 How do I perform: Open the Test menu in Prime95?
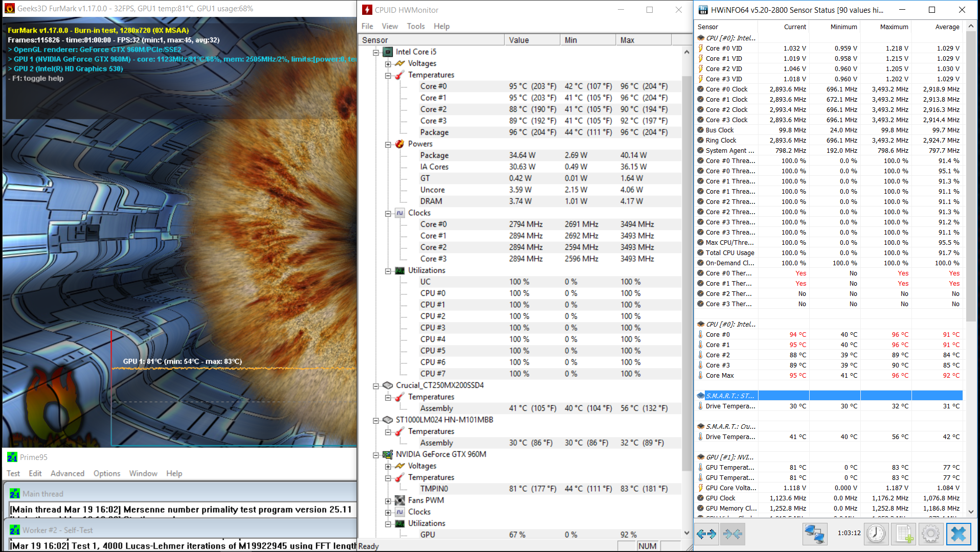[x=13, y=473]
